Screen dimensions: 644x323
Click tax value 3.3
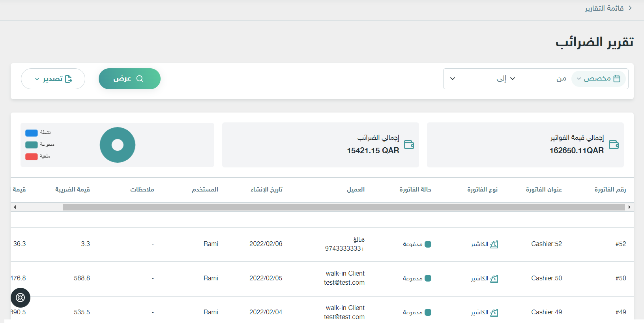coord(86,244)
